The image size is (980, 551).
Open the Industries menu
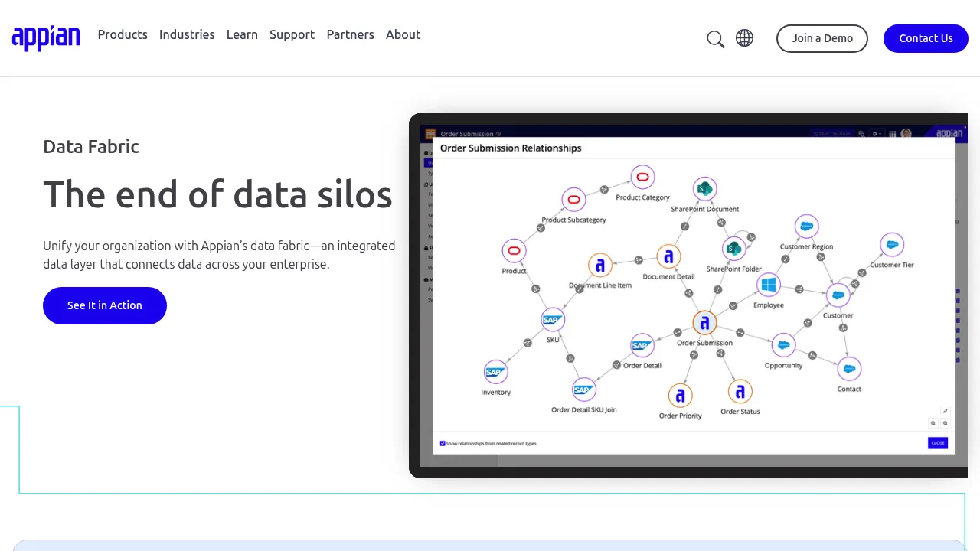[187, 34]
